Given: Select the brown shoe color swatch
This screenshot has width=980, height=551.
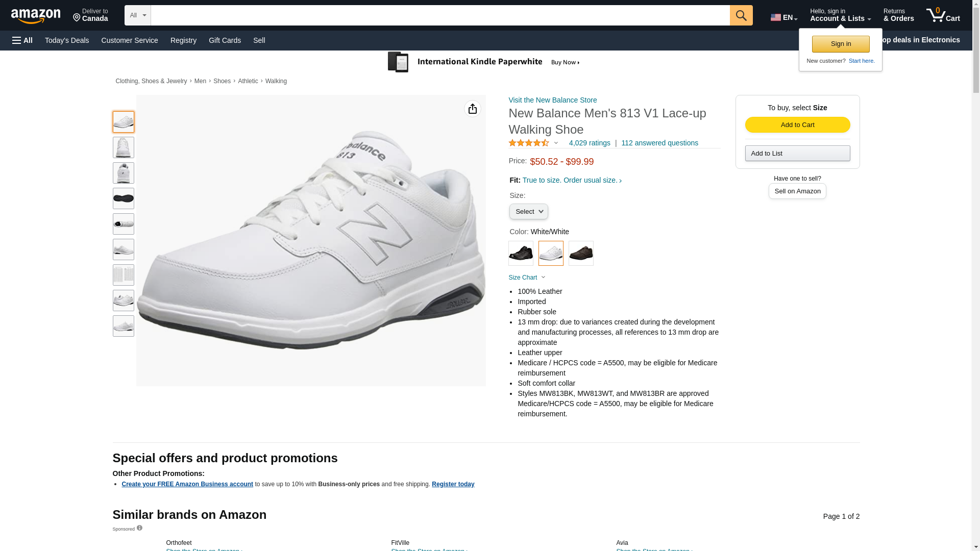Looking at the screenshot, I should [581, 253].
